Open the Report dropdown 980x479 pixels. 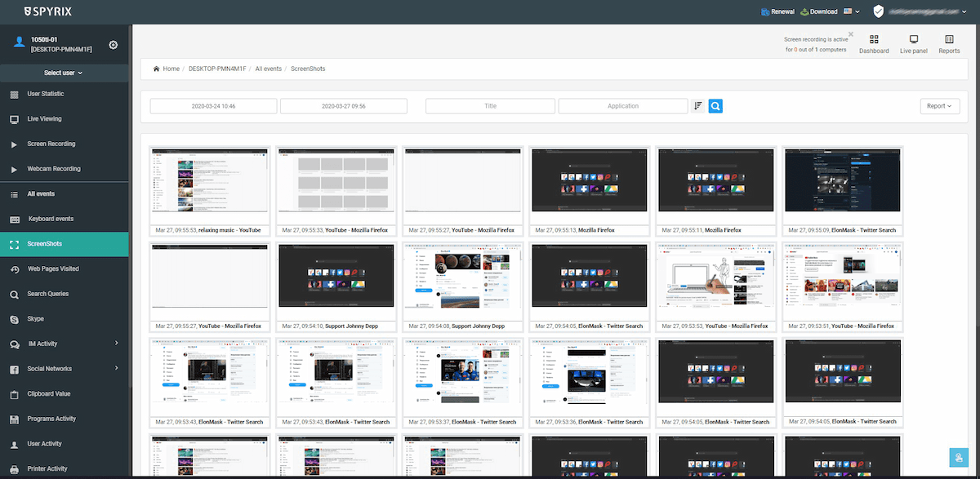coord(939,106)
